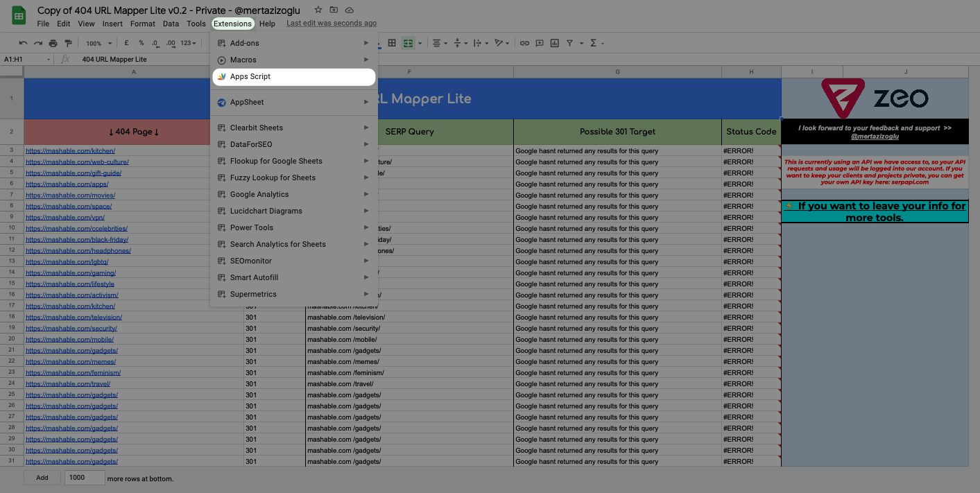The image size is (980, 493).
Task: Expand the Supermetrics submenu arrow
Action: tap(366, 294)
